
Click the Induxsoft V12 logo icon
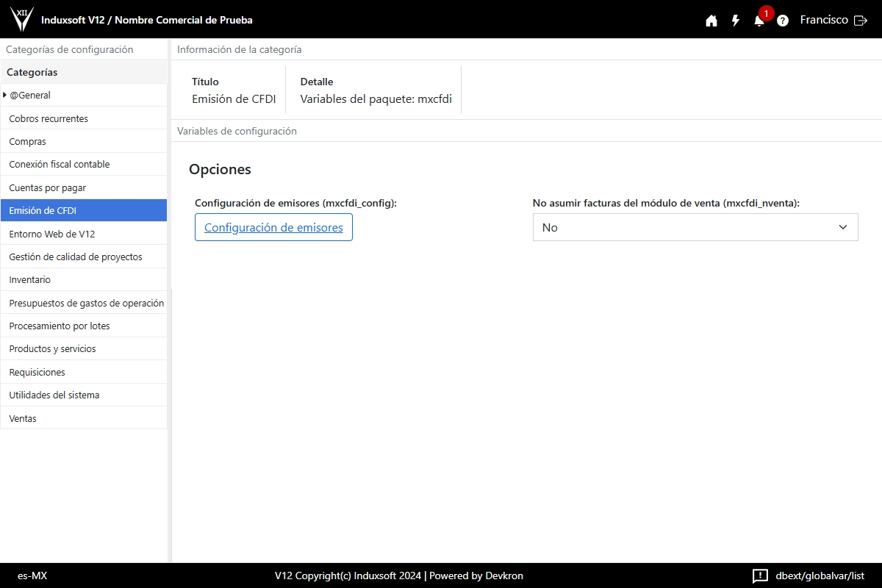point(22,20)
